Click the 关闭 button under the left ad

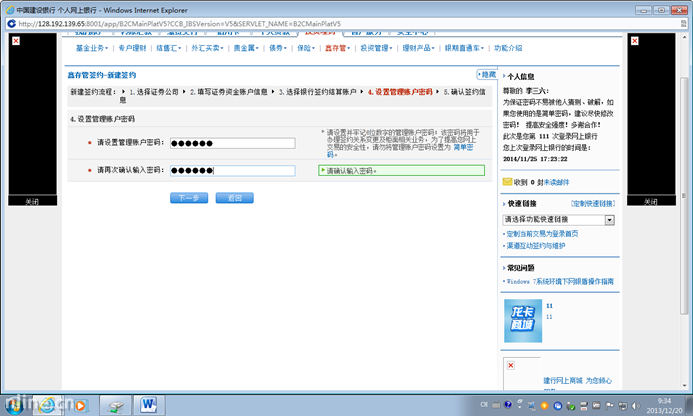(x=32, y=201)
